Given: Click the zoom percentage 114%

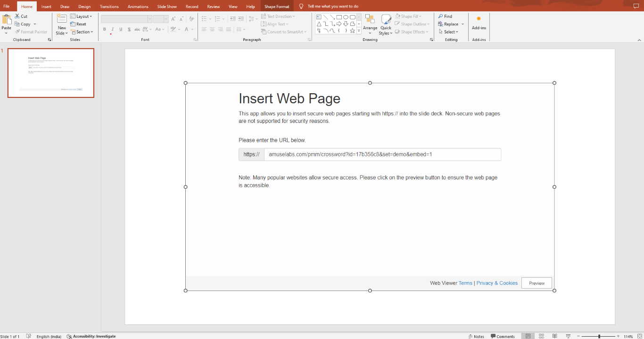Looking at the screenshot, I should click(628, 336).
